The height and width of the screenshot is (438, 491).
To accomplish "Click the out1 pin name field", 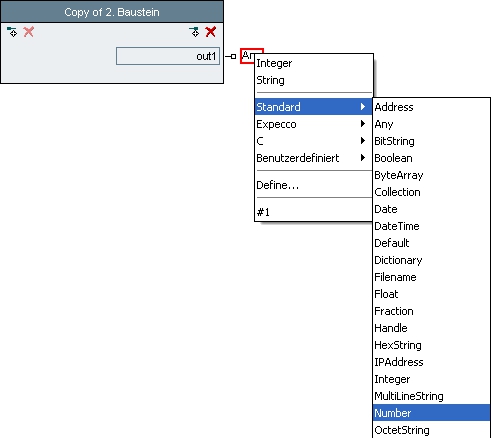I will coord(168,56).
